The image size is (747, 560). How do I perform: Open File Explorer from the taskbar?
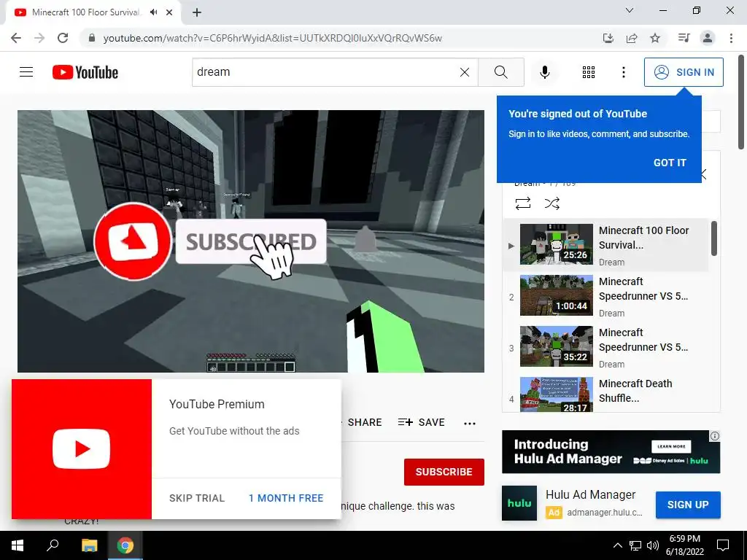[89, 545]
